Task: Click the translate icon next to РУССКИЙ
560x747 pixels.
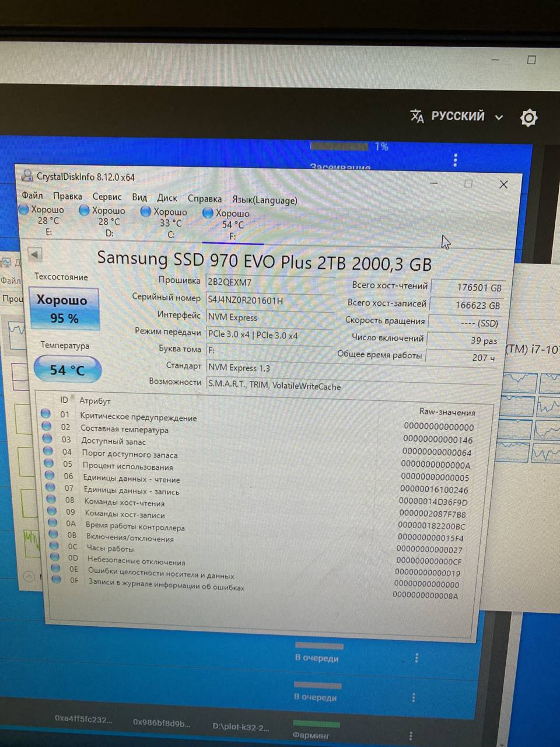Action: click(416, 116)
